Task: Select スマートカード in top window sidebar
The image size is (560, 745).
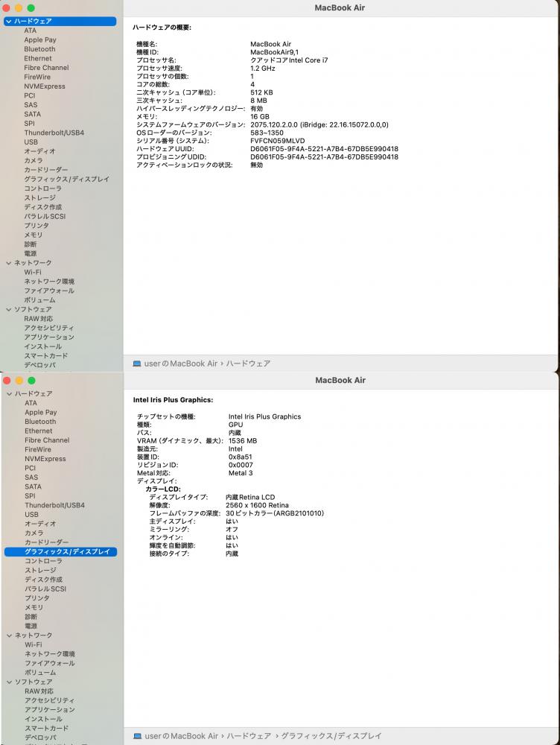Action: 46,356
